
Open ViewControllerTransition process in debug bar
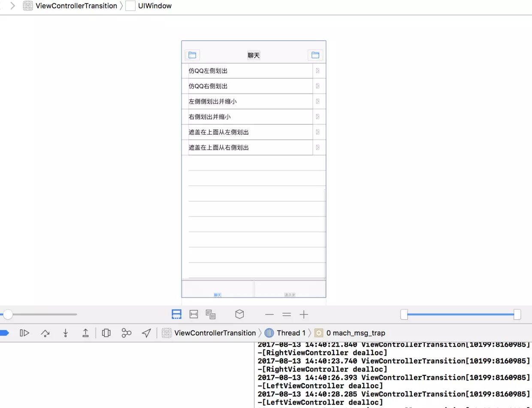(209, 333)
